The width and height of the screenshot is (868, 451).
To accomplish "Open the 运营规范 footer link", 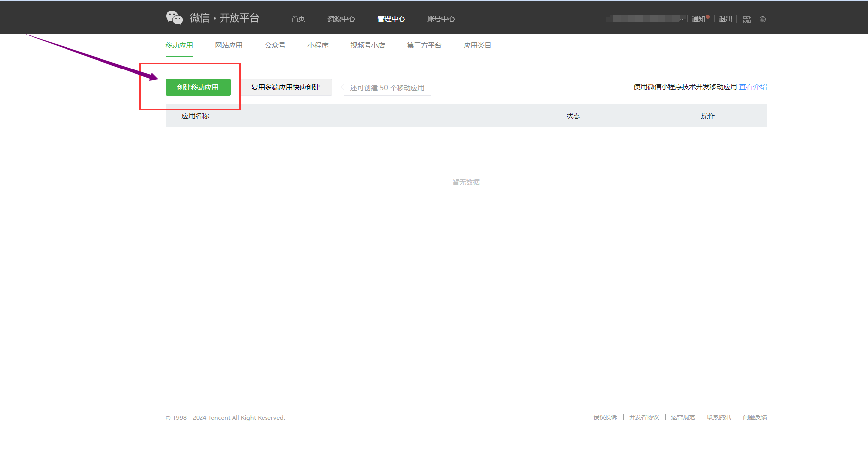I will point(683,417).
